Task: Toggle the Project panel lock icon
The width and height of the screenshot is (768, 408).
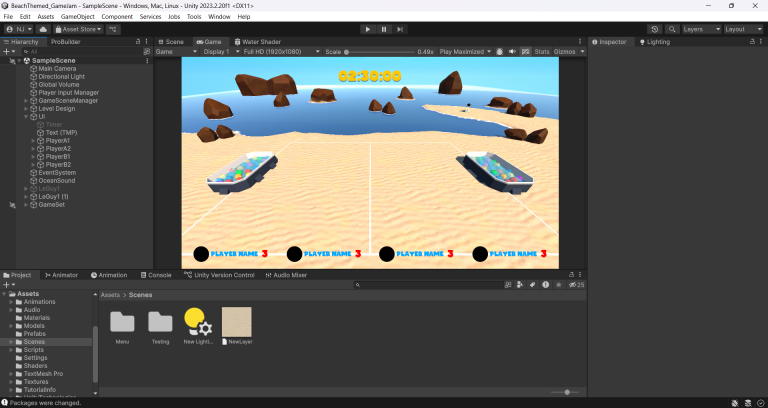Action: click(x=572, y=275)
